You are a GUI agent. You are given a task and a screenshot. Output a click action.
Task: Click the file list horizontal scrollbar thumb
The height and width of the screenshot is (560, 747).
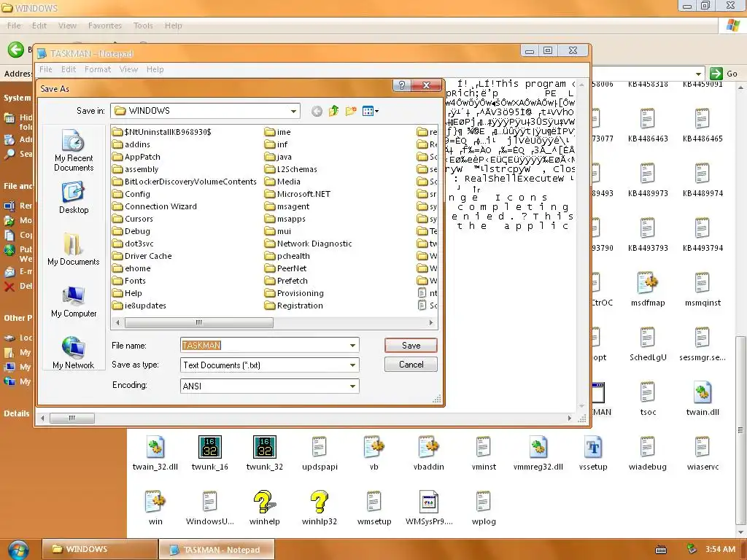pos(199,322)
